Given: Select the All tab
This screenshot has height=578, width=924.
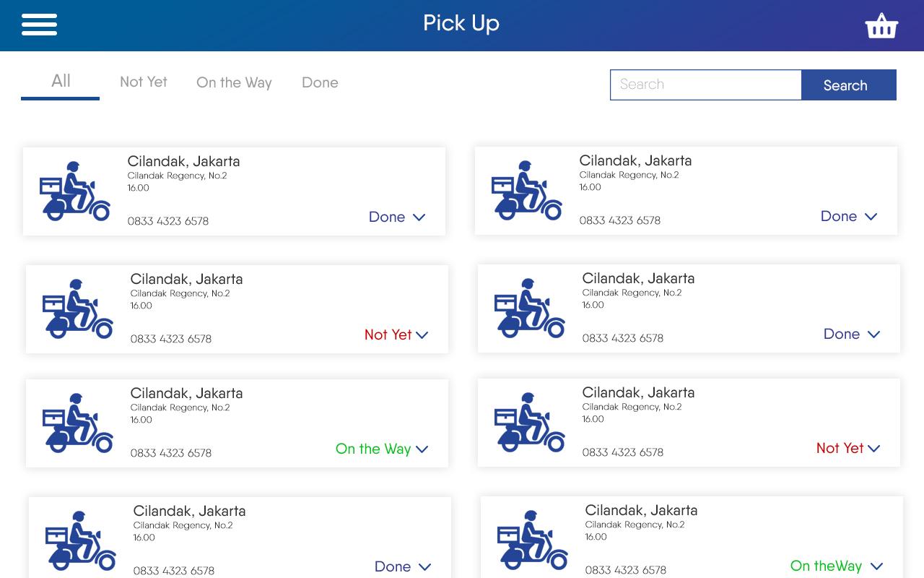Looking at the screenshot, I should pos(61,82).
